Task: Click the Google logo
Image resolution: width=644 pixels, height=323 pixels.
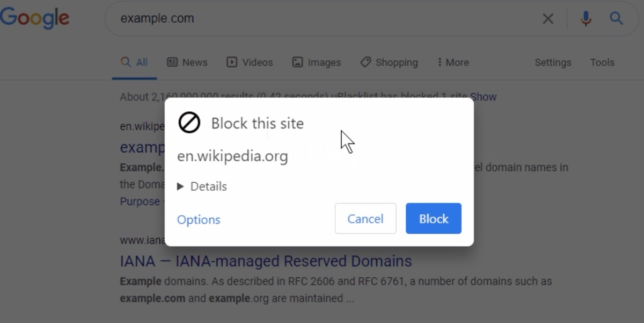Action: click(x=34, y=18)
